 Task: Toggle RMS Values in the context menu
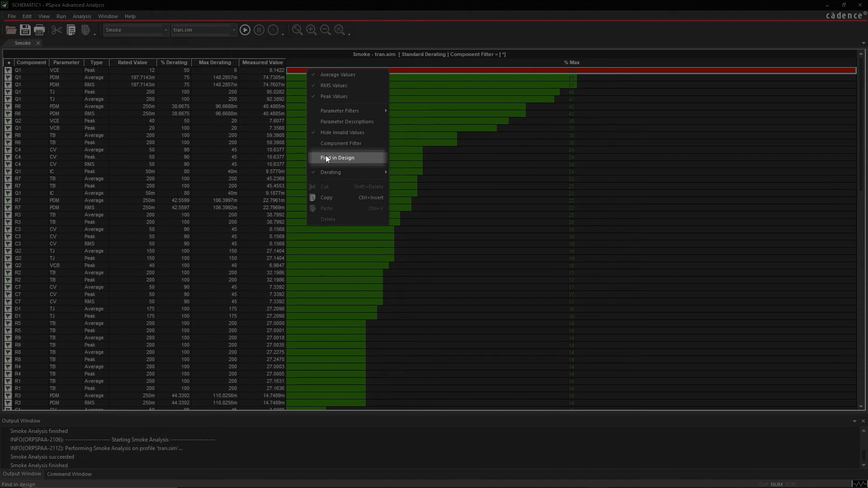tap(348, 85)
